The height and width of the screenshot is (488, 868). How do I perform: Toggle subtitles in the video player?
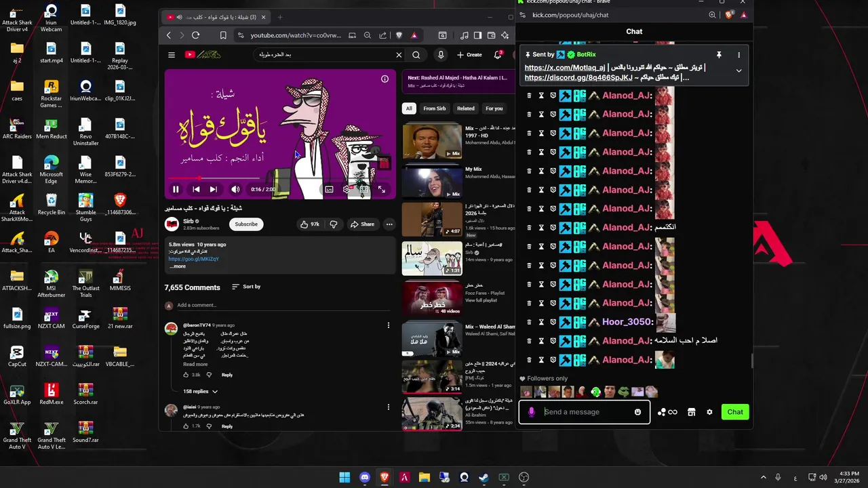(329, 190)
